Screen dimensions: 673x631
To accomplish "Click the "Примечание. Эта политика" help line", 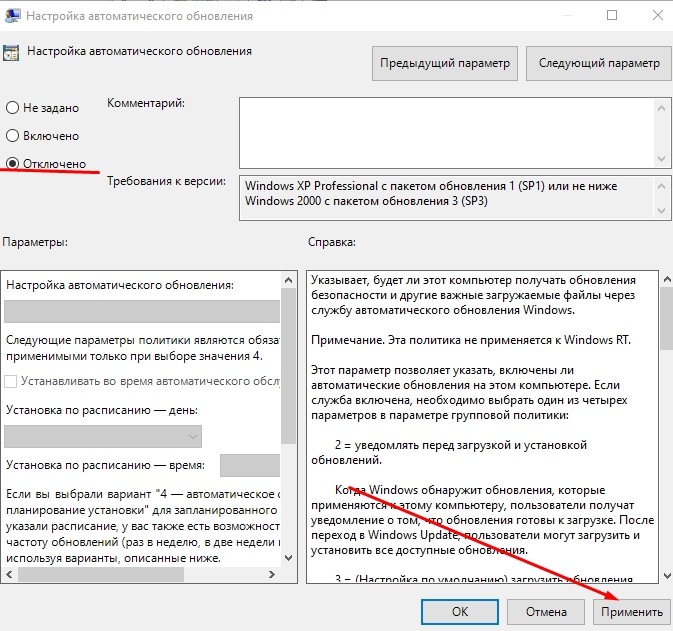I will pyautogui.click(x=471, y=340).
